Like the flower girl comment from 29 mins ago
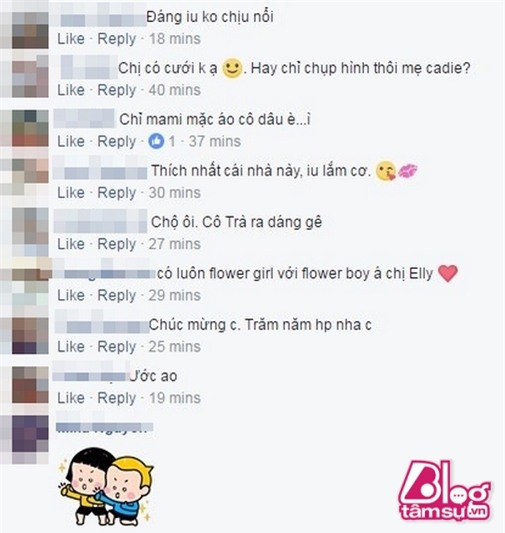Viewport: 505px width, 533px height. tap(71, 295)
